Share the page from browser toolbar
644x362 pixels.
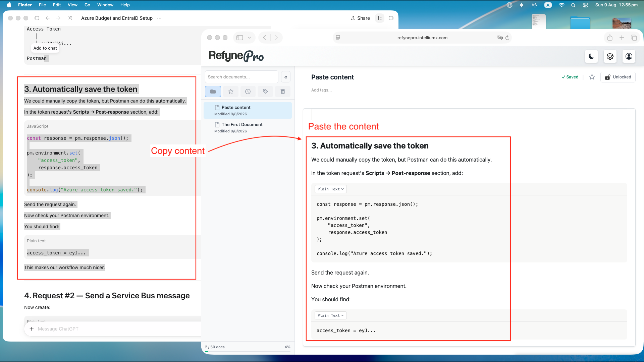(610, 38)
